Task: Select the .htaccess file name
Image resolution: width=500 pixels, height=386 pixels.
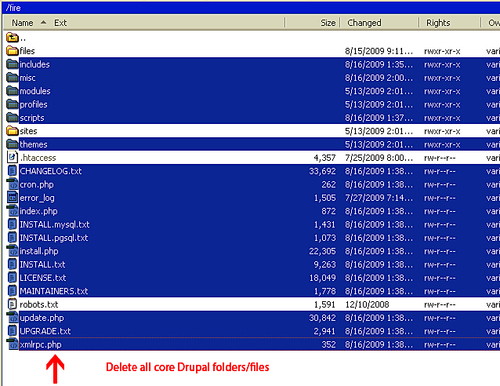Action: click(x=38, y=158)
